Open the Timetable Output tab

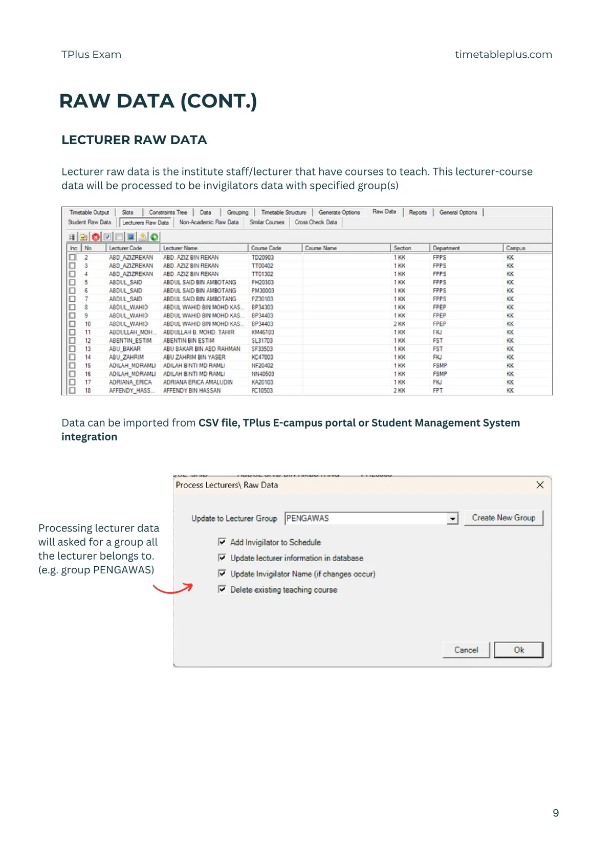point(90,212)
